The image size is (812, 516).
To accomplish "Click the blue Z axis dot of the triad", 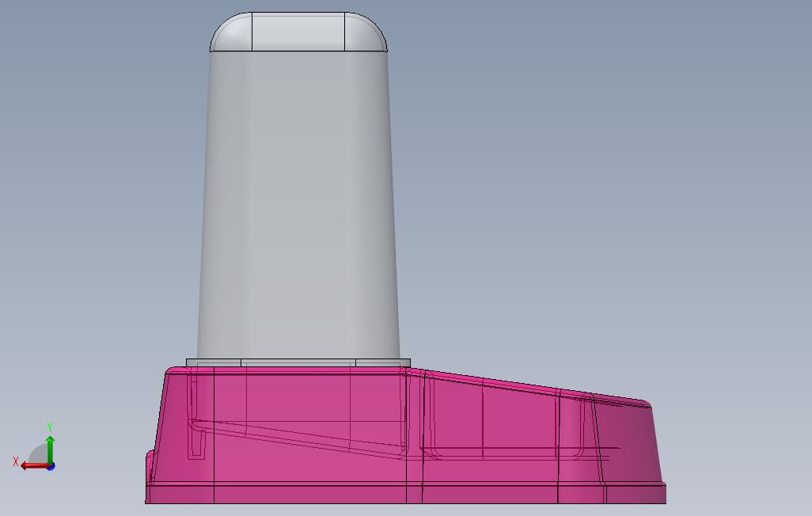I will pyautogui.click(x=51, y=467).
